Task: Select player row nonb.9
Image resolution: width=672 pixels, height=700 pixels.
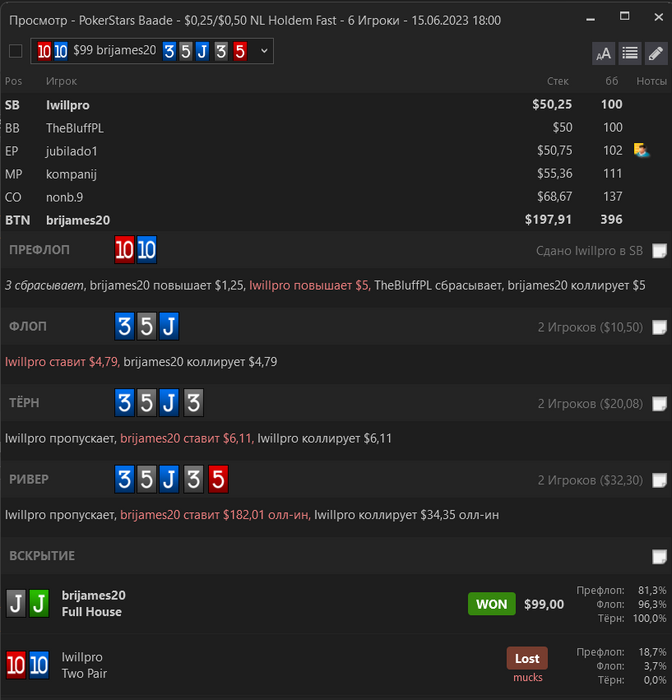Action: 336,197
